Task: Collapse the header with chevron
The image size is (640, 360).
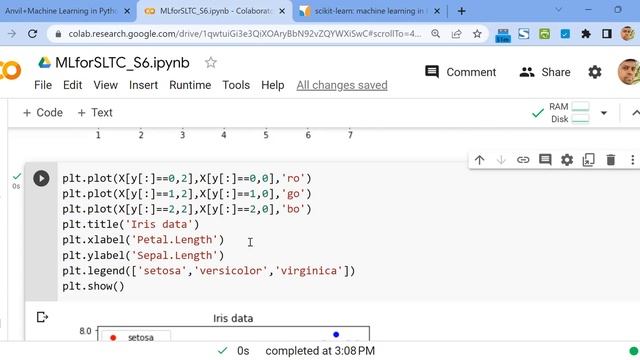Action: [x=635, y=113]
